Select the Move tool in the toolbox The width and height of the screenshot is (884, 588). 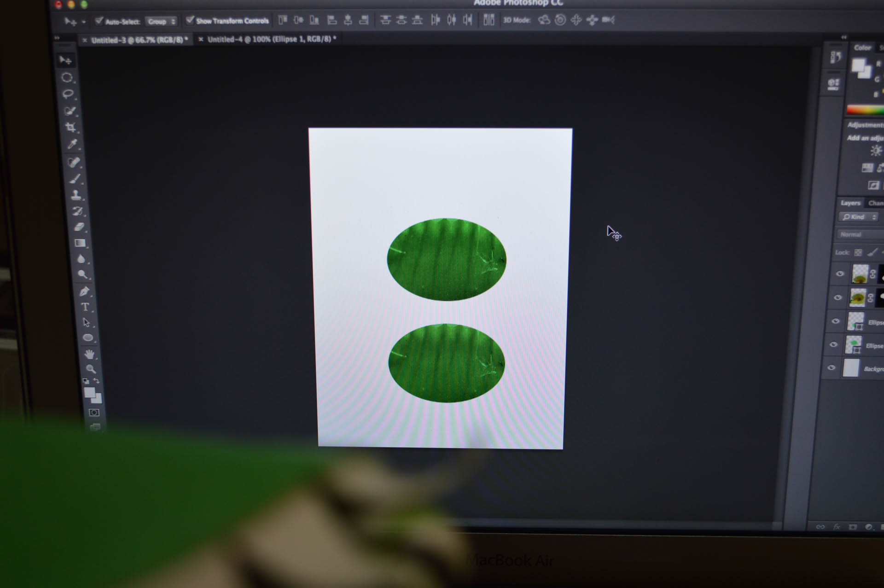coord(65,60)
